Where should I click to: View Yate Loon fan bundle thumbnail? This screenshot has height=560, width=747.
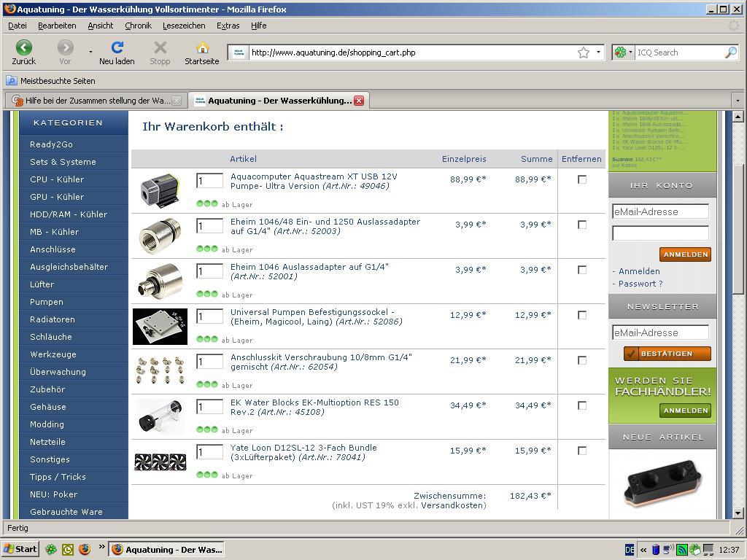(x=160, y=462)
